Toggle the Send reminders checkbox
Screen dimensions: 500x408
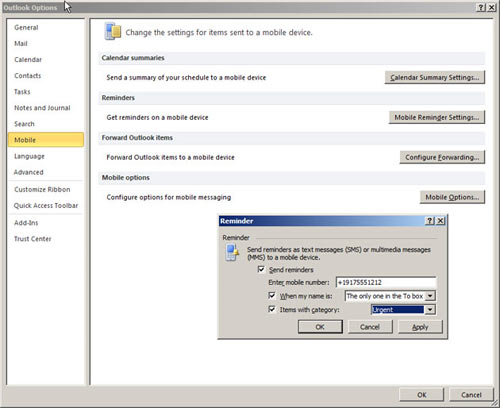coord(261,269)
